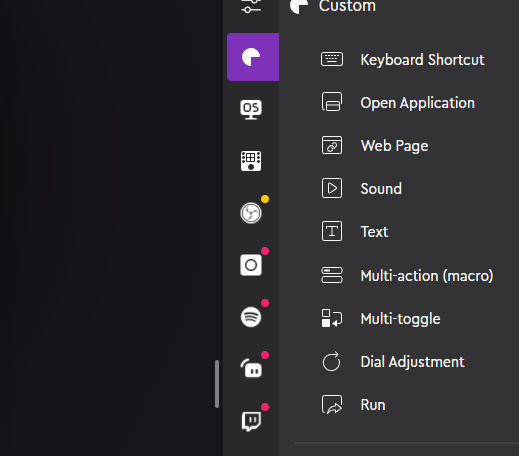Screen dimensions: 519x456
Task: Open the Stream Deck device sidebar icon
Action: pyautogui.click(x=251, y=161)
